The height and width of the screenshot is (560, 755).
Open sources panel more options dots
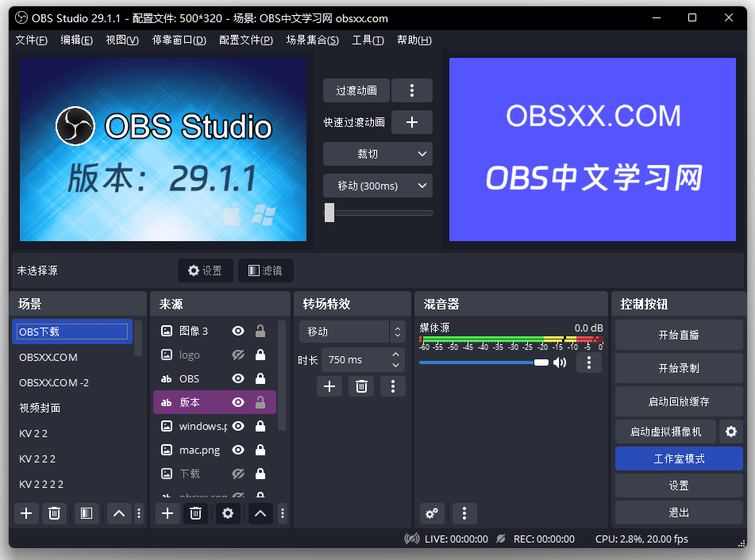[x=283, y=514]
